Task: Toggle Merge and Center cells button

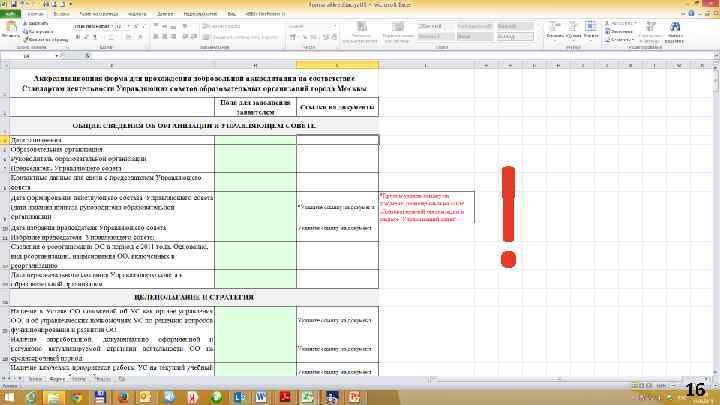Action: coord(240,37)
